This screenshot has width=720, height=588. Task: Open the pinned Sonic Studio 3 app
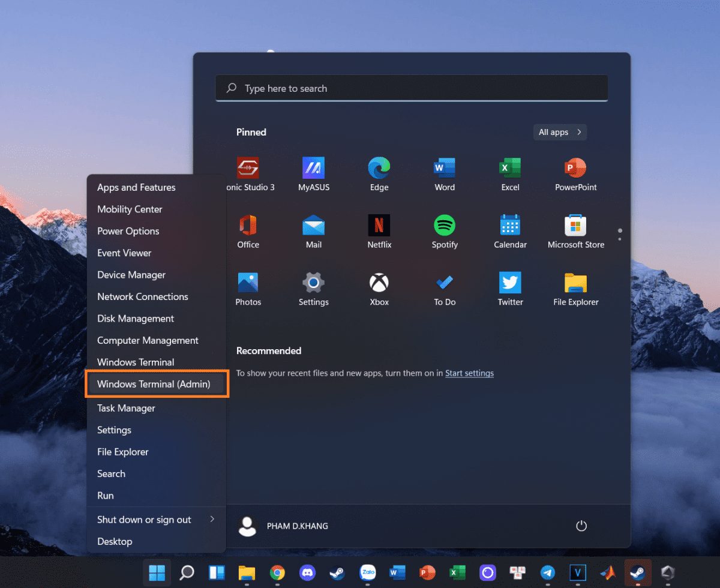[x=248, y=173]
